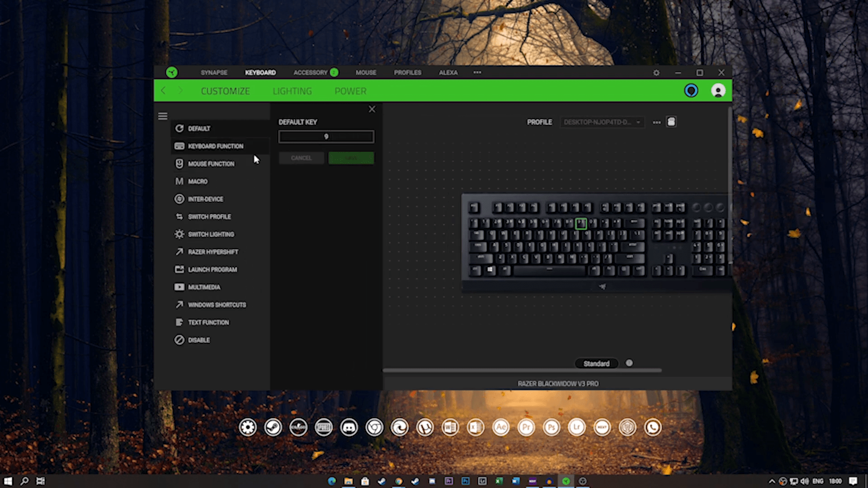868x488 pixels.
Task: Go back with the left arrow
Action: [163, 91]
